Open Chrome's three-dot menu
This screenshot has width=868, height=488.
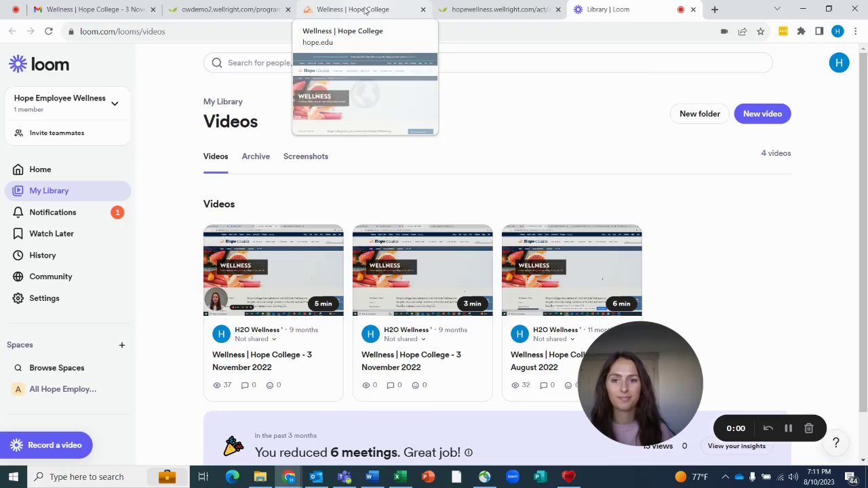856,31
